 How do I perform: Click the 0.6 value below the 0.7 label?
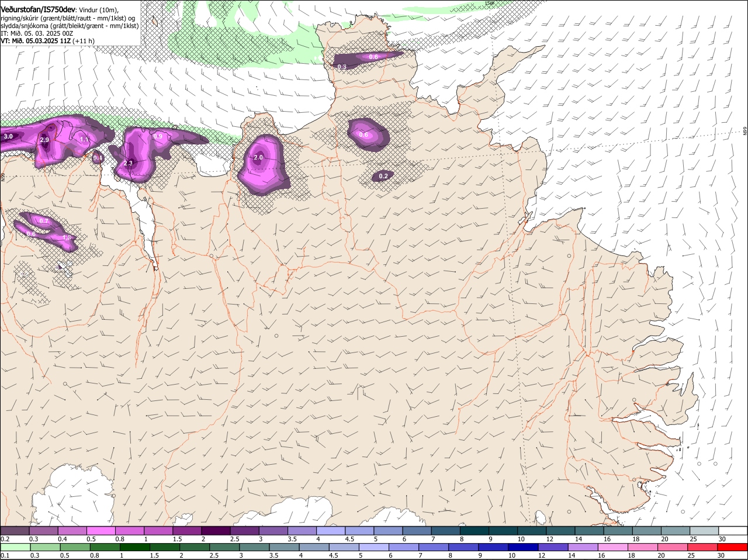pos(31,234)
